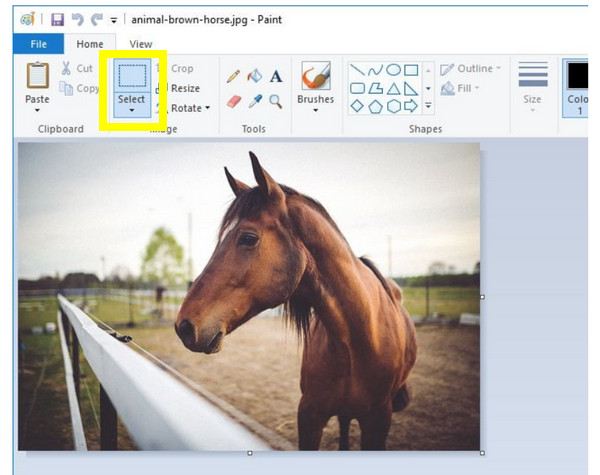Image resolution: width=600 pixels, height=475 pixels.
Task: Choose the Polygon shape
Action: 375,88
